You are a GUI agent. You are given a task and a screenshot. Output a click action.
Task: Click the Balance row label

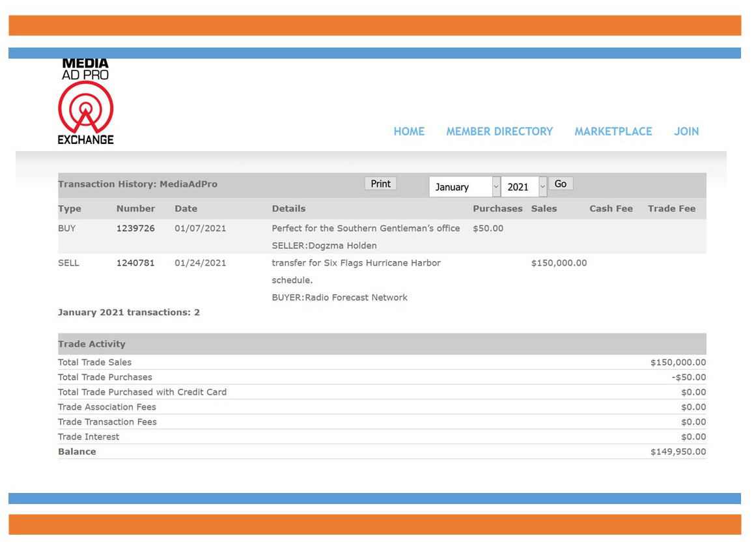77,452
